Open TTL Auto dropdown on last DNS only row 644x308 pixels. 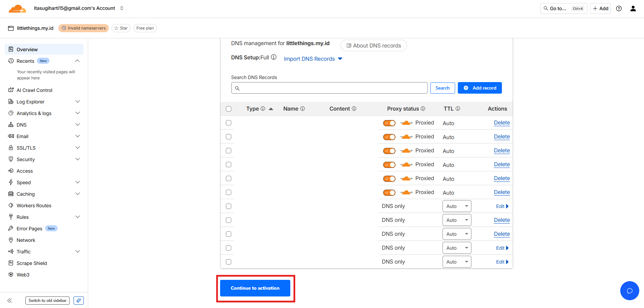[457, 262]
